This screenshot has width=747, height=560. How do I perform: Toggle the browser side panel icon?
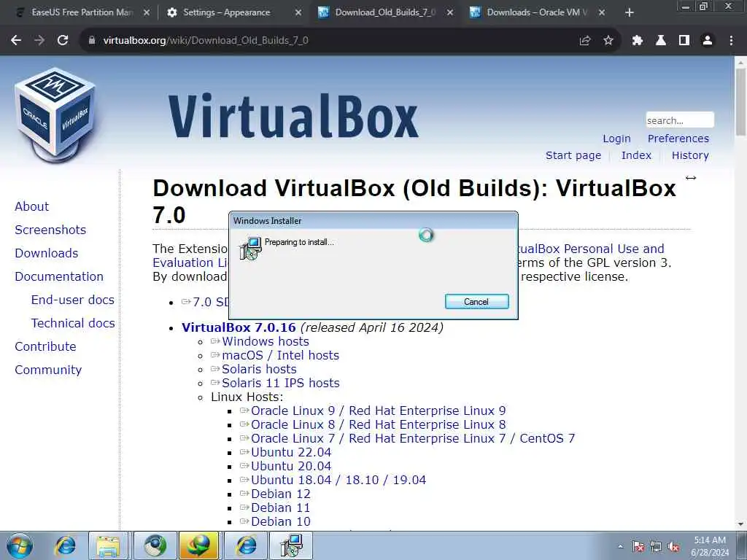684,41
